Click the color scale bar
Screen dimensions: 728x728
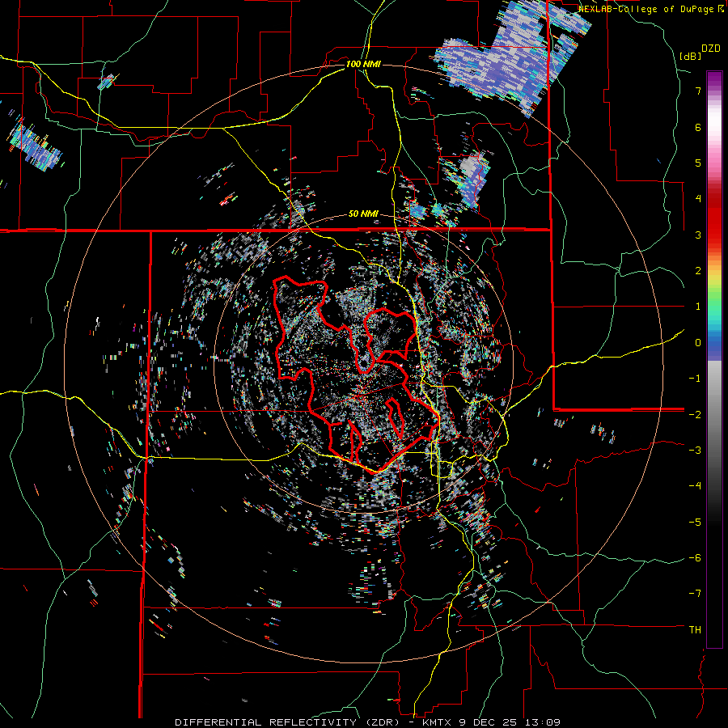tap(714, 359)
